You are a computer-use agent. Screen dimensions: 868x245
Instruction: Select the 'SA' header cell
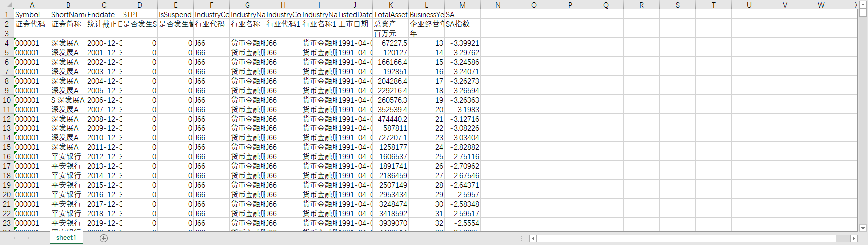[462, 15]
